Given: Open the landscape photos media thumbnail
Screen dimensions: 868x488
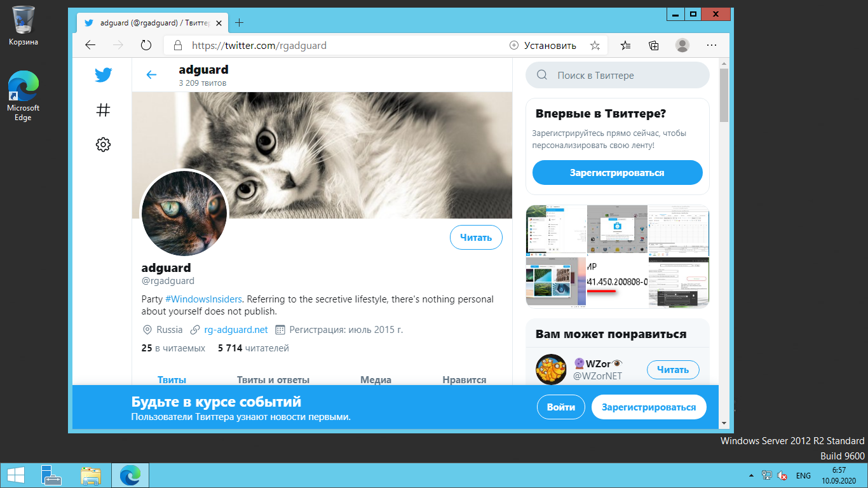Looking at the screenshot, I should coord(556,282).
